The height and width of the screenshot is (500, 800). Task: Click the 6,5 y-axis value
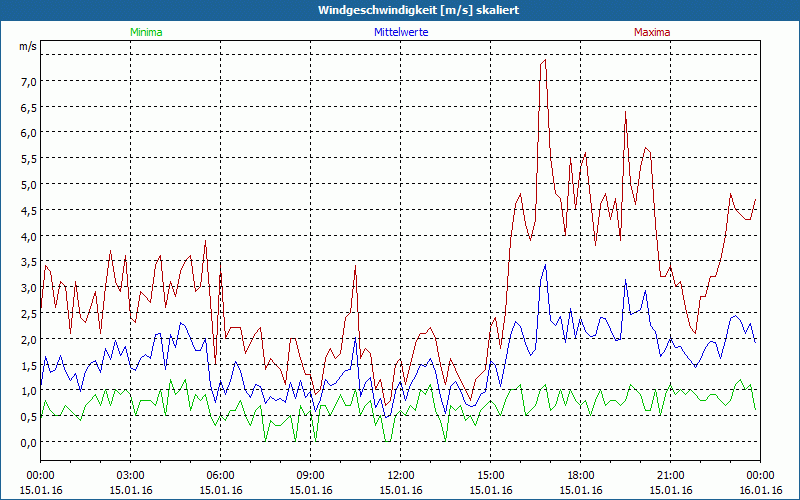28,107
